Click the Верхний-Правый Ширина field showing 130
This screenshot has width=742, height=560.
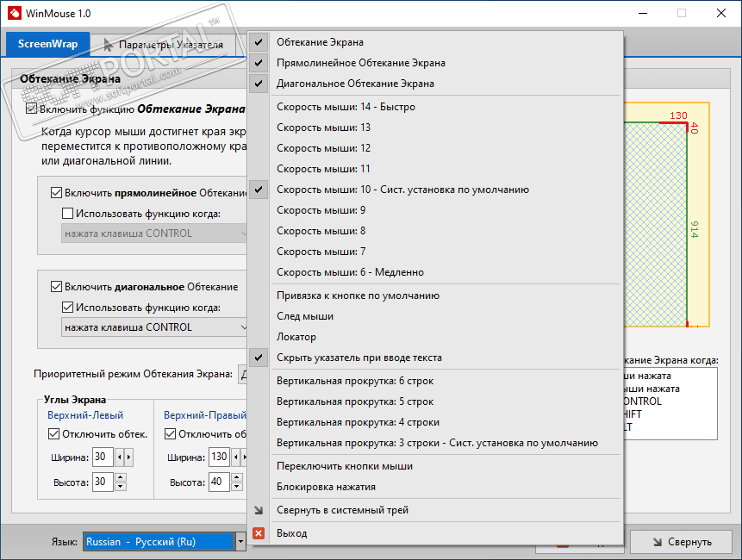coord(219,457)
